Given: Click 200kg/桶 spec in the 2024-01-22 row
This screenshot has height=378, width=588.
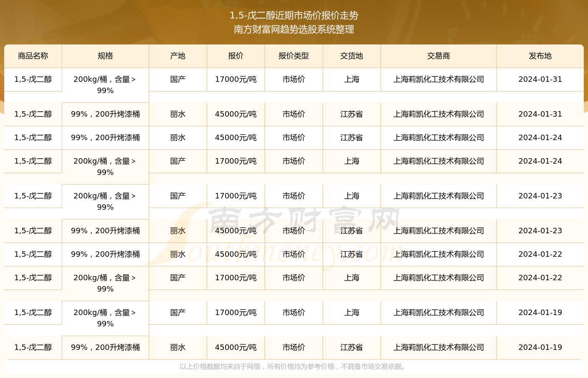Looking at the screenshot, I should pos(105,283).
